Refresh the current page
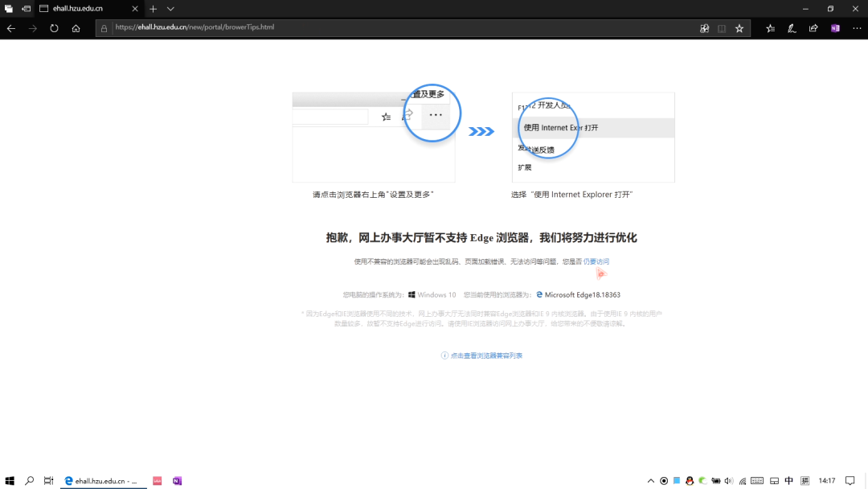This screenshot has height=489, width=868. tap(54, 28)
